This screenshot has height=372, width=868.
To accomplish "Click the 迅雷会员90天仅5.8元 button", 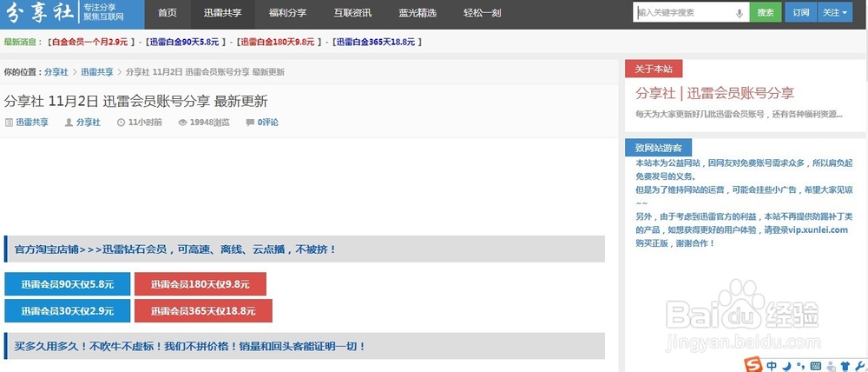I will click(68, 284).
